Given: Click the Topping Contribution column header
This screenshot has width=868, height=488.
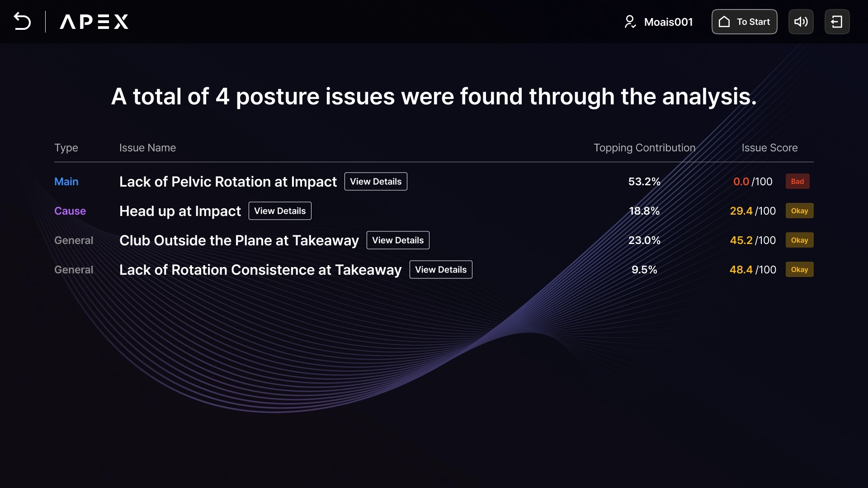Looking at the screenshot, I should click(644, 148).
